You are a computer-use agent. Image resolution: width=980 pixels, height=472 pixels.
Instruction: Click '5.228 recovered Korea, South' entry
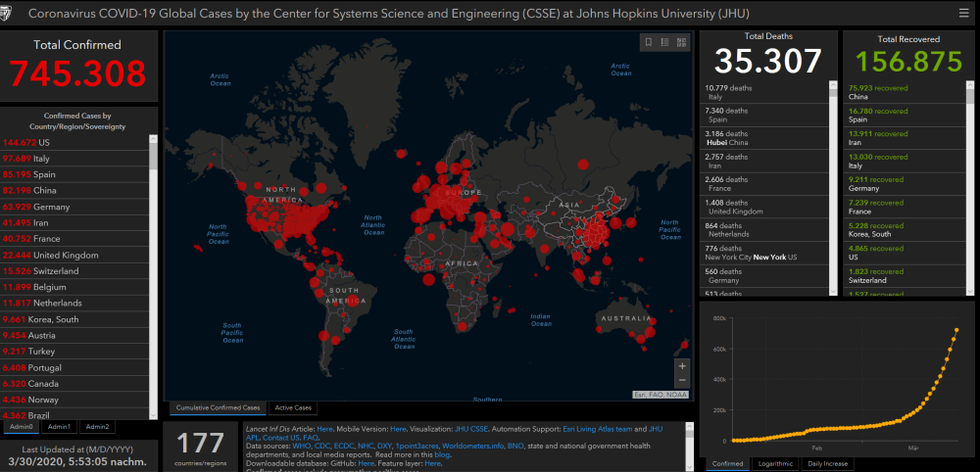pos(905,230)
